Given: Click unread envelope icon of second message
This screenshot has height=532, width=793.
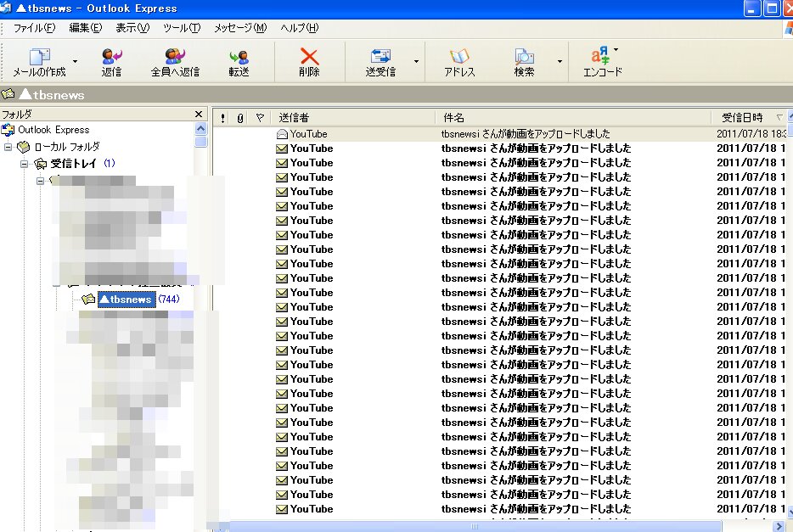Looking at the screenshot, I should pyautogui.click(x=282, y=148).
